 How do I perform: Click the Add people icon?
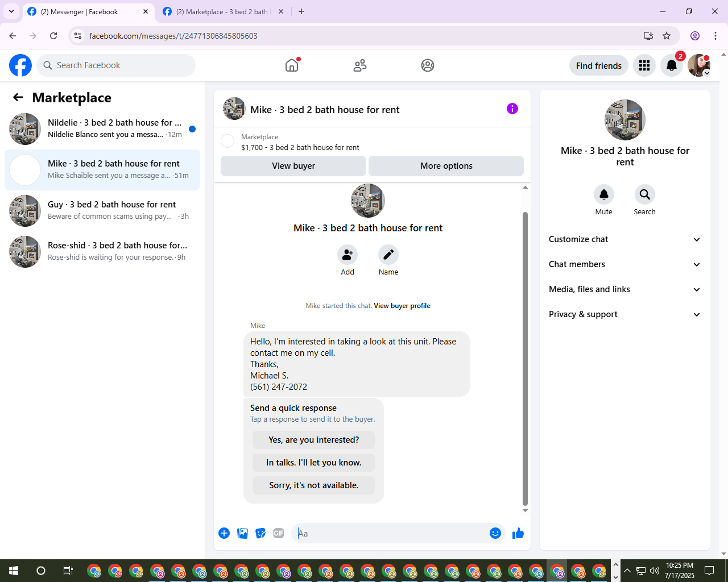pos(348,255)
